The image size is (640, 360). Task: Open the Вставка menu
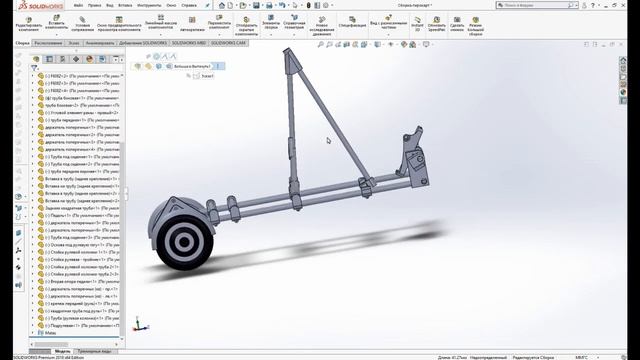[125, 6]
